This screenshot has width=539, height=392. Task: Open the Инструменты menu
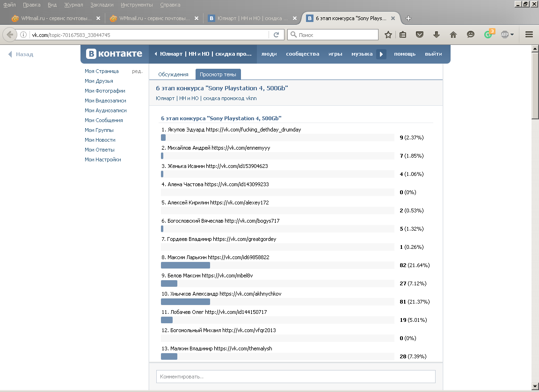coord(137,5)
